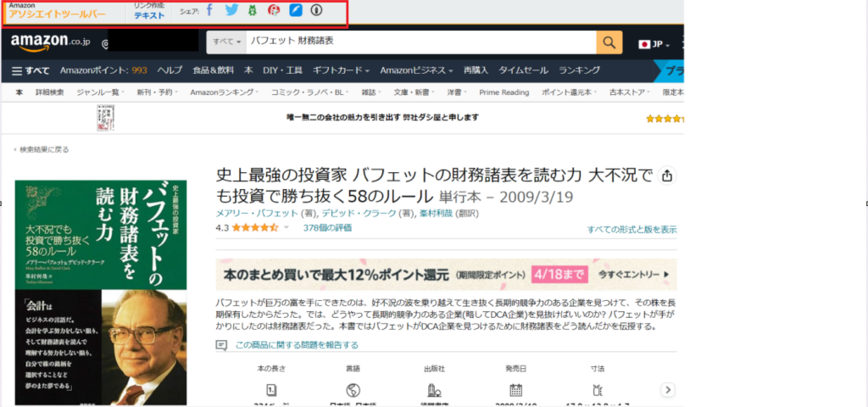Click the share icon beside the book title
This screenshot has width=868, height=407.
pyautogui.click(x=667, y=176)
